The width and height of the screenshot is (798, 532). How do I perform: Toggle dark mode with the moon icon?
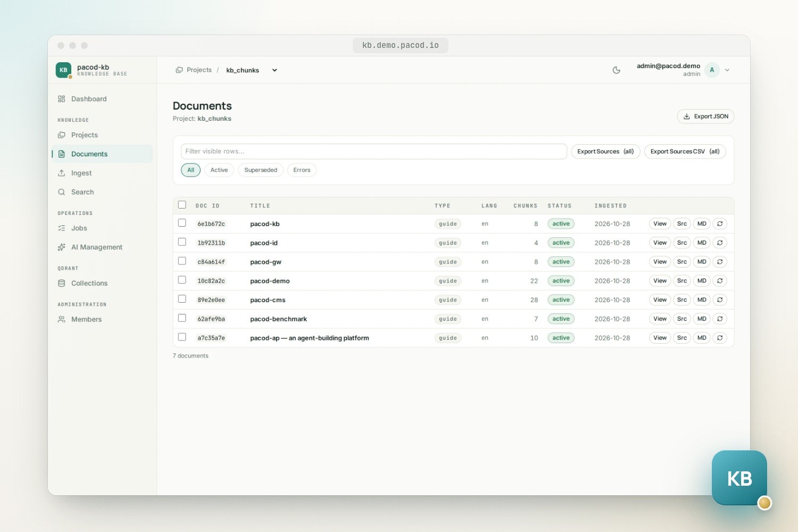[617, 70]
